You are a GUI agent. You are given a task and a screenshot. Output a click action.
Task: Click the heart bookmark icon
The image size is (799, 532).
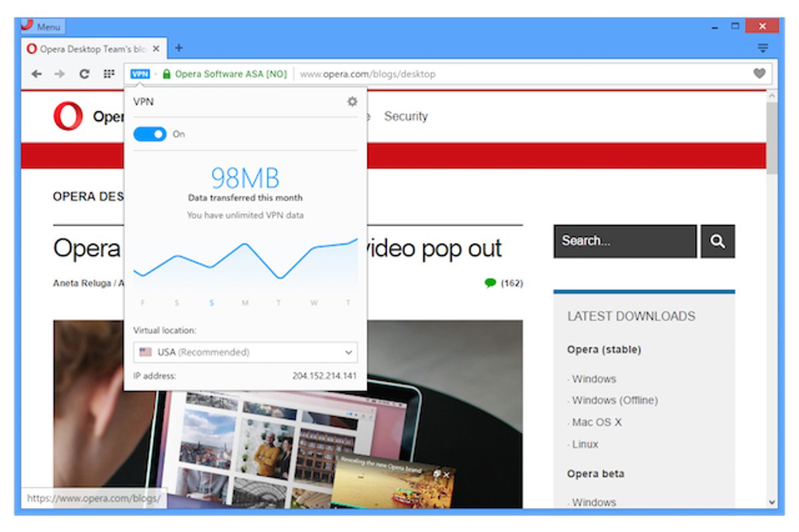point(759,74)
